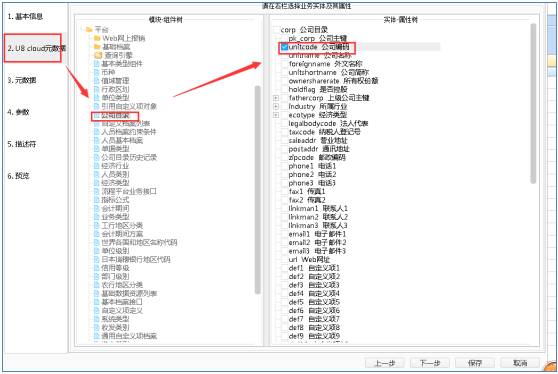Image resolution: width=558 pixels, height=374 pixels.
Task: Select 日本瑞穗银行地区代码 tree item
Action: coord(136,259)
